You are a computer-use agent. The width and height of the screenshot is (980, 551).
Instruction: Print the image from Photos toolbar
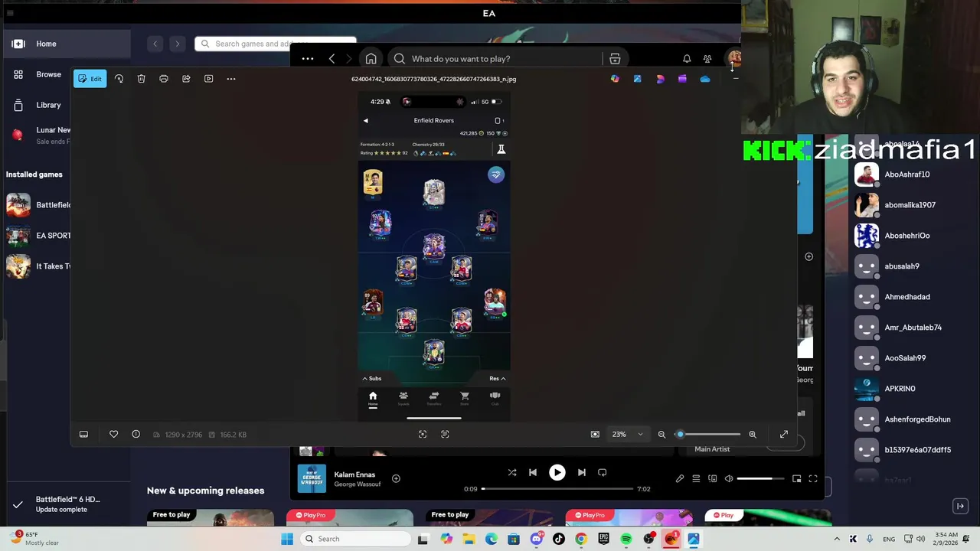pos(163,79)
